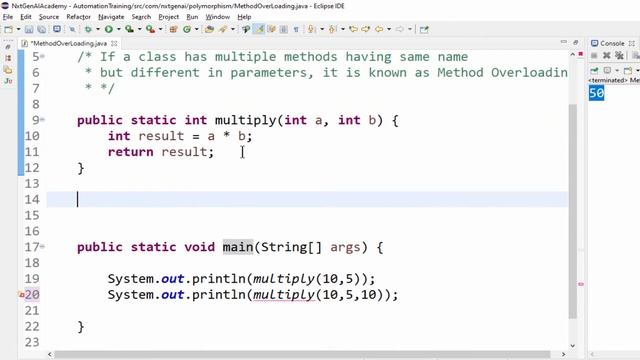Click the Terminate icon in Console

[x=594, y=55]
